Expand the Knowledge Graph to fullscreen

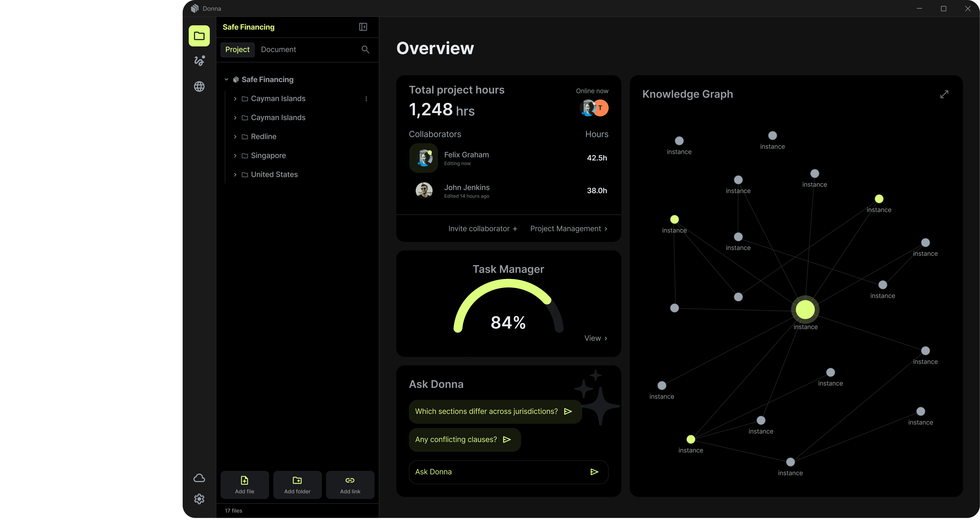coord(944,94)
